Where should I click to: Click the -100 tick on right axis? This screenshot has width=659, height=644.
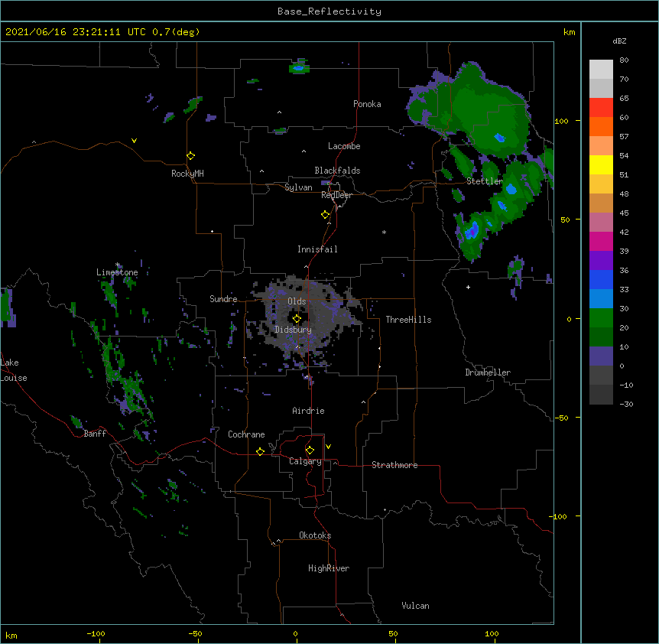pos(559,516)
